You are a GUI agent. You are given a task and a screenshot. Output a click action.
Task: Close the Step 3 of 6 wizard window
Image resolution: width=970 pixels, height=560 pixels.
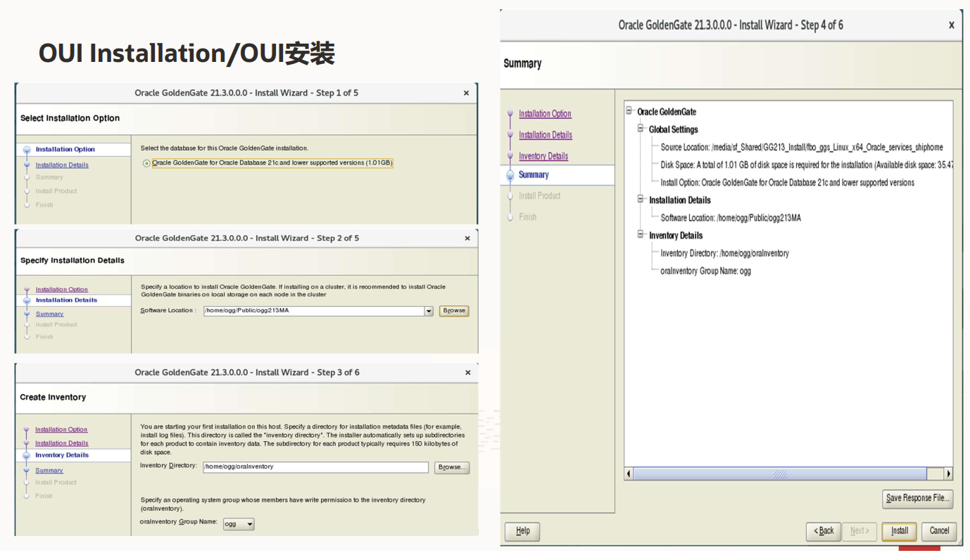(468, 373)
